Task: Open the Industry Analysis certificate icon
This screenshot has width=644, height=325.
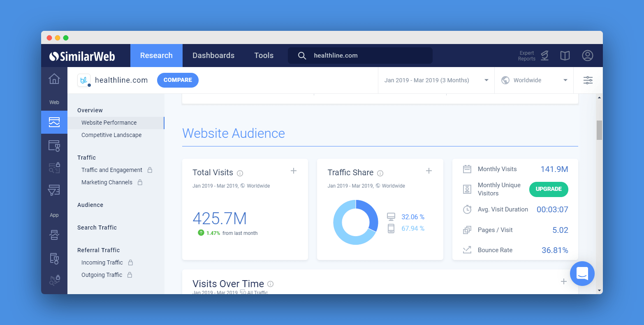Action: coord(54,146)
